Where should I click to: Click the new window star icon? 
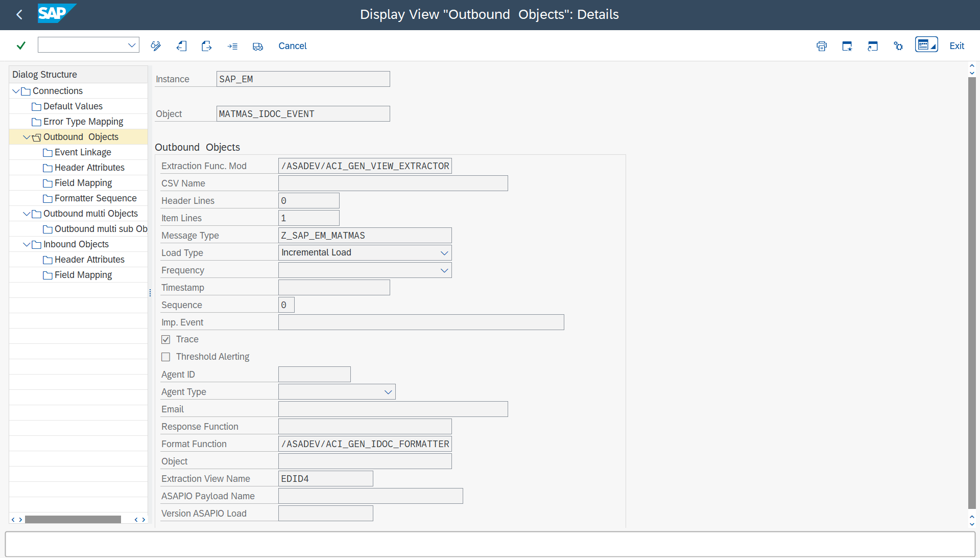pos(847,46)
